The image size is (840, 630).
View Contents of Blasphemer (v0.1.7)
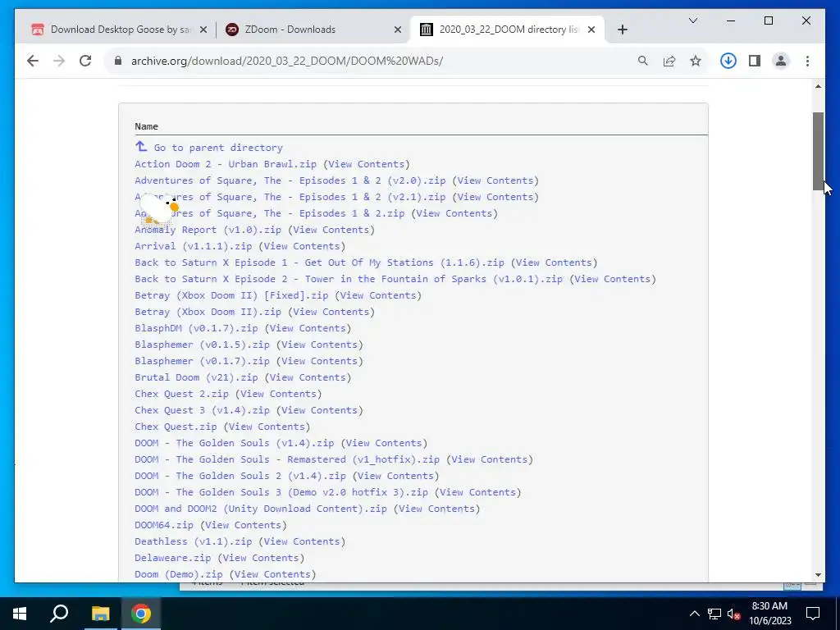click(319, 361)
